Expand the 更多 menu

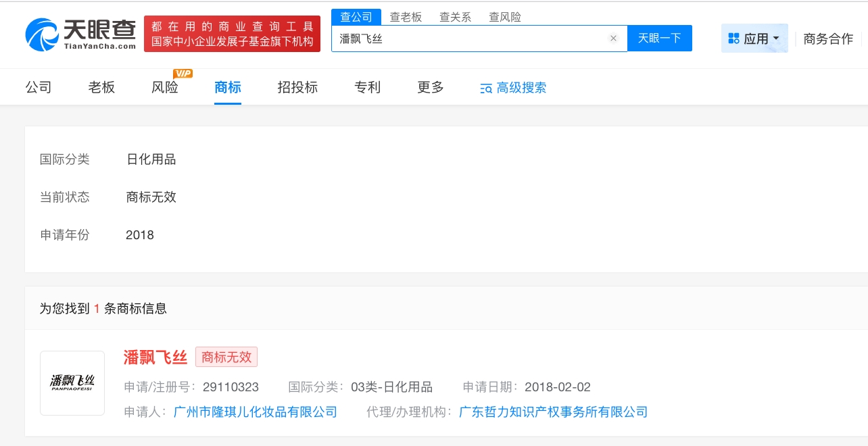[x=431, y=87]
